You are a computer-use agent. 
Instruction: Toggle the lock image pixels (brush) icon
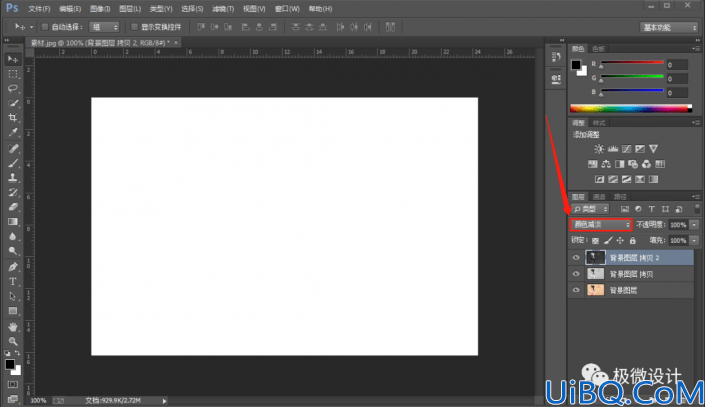coord(608,241)
